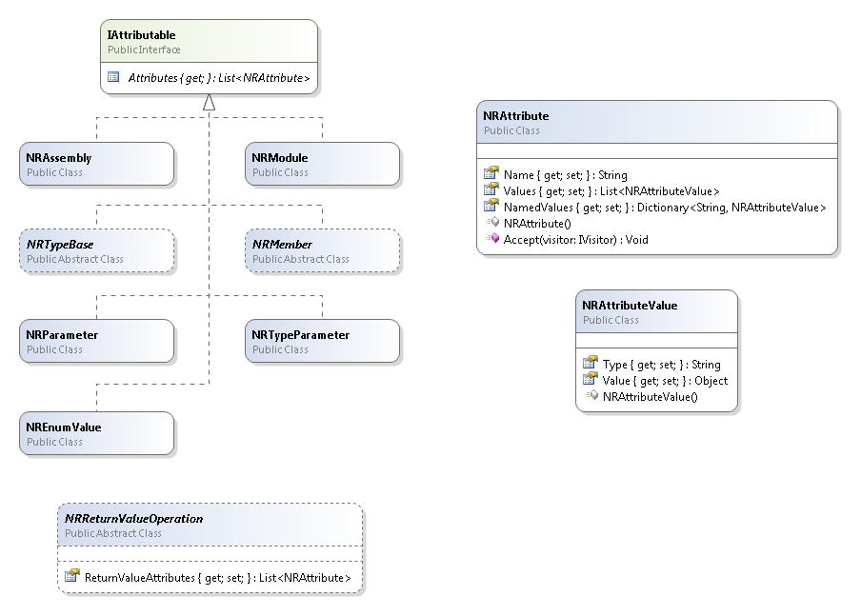Click the property icon beside Attributes in IAttributable

[113, 77]
